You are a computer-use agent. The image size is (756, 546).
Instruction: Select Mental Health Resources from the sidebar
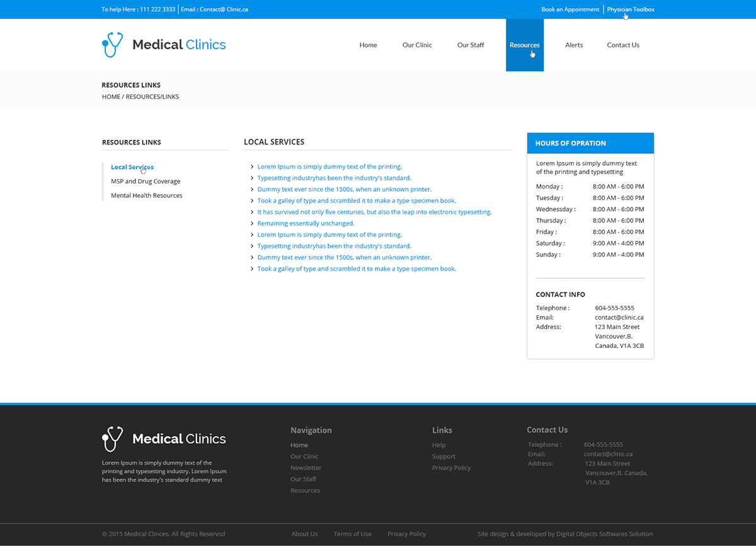click(x=147, y=195)
